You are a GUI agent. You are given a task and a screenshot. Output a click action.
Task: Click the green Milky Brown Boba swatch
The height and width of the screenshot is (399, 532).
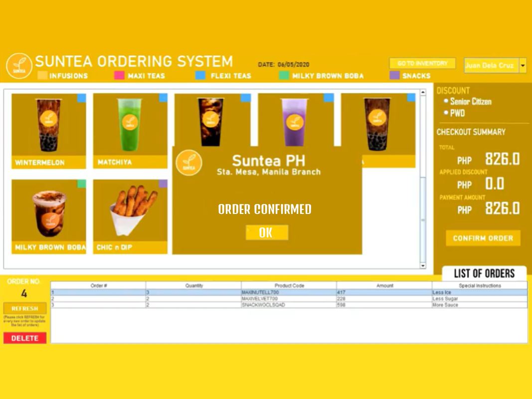click(284, 75)
